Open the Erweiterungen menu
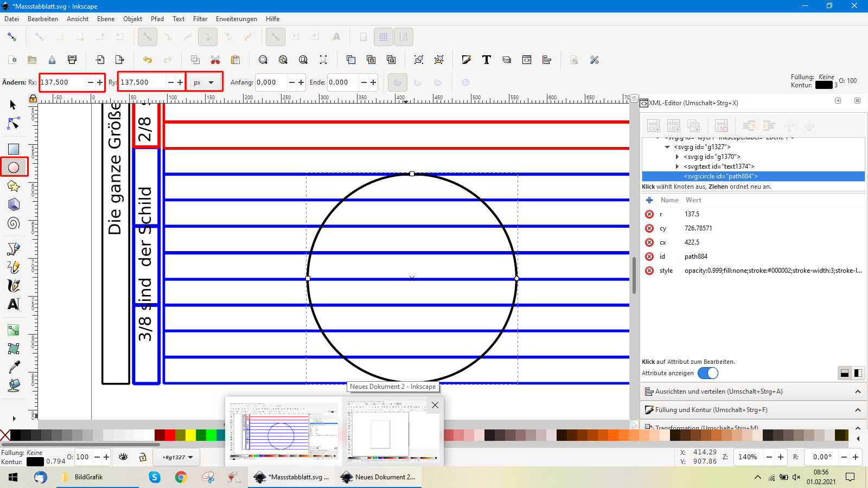 pyautogui.click(x=236, y=19)
